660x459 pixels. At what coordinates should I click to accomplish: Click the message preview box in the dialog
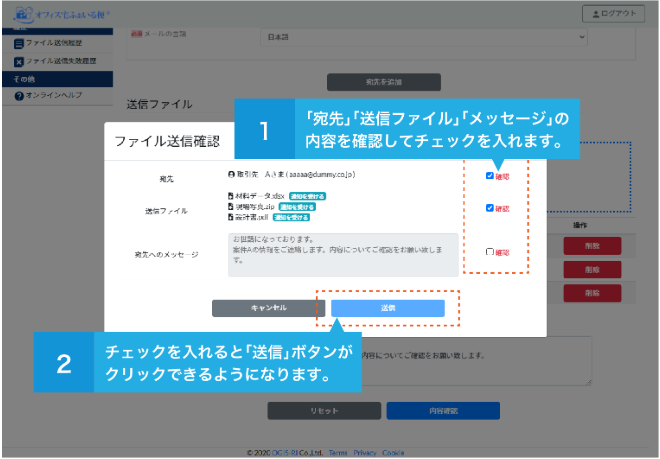[343, 255]
